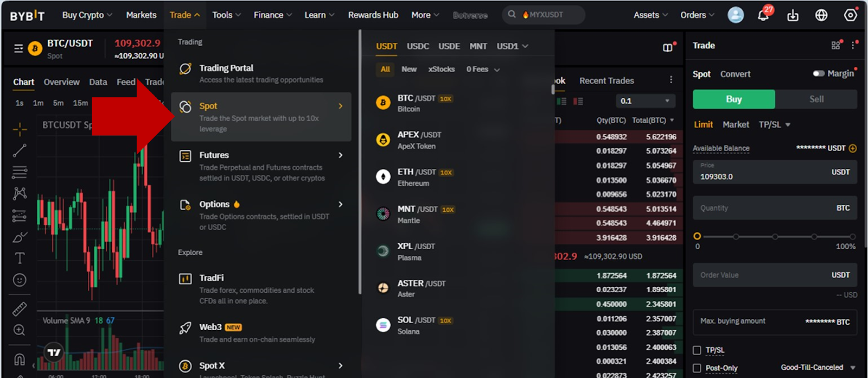Select the text tool in chart toolbar
This screenshot has height=378, width=868.
click(x=20, y=258)
